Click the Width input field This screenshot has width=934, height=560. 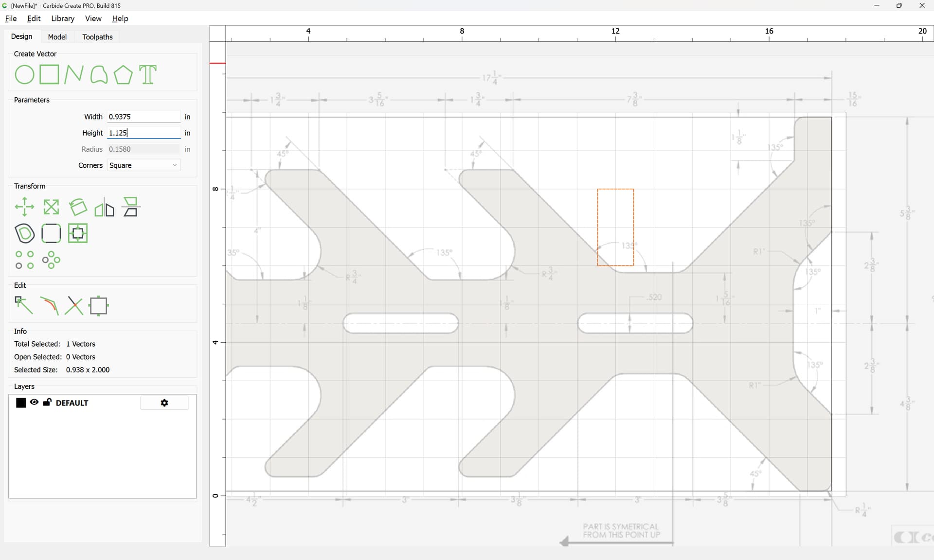pos(144,117)
